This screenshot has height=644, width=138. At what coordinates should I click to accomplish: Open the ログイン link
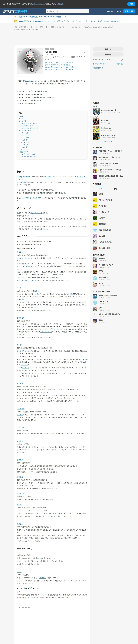point(118,11)
